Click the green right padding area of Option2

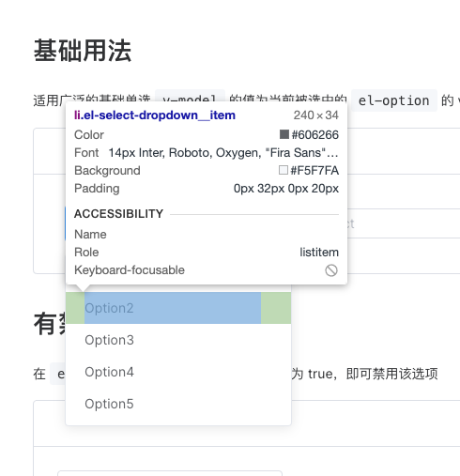click(x=276, y=308)
